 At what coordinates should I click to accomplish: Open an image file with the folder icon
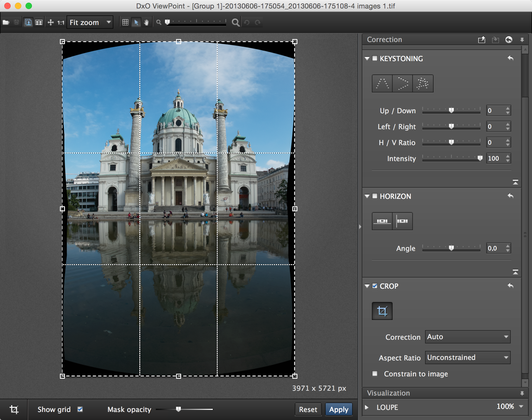tap(6, 23)
